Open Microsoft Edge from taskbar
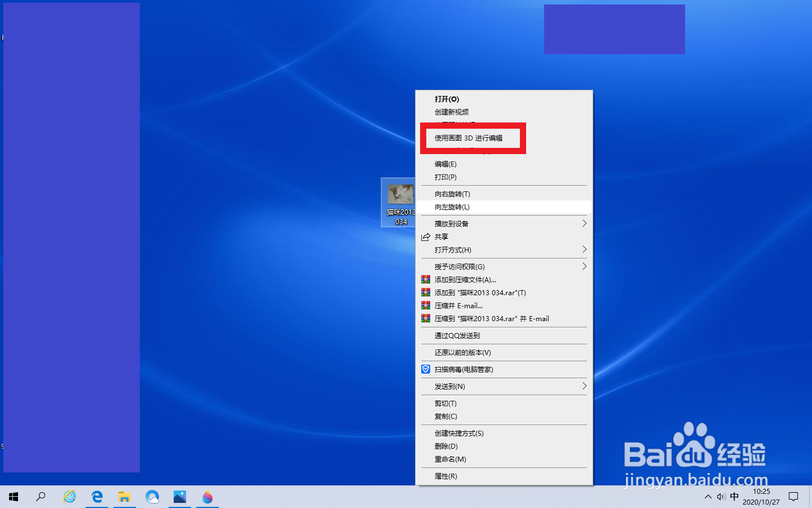Viewport: 812px width, 508px height. pyautogui.click(x=97, y=497)
